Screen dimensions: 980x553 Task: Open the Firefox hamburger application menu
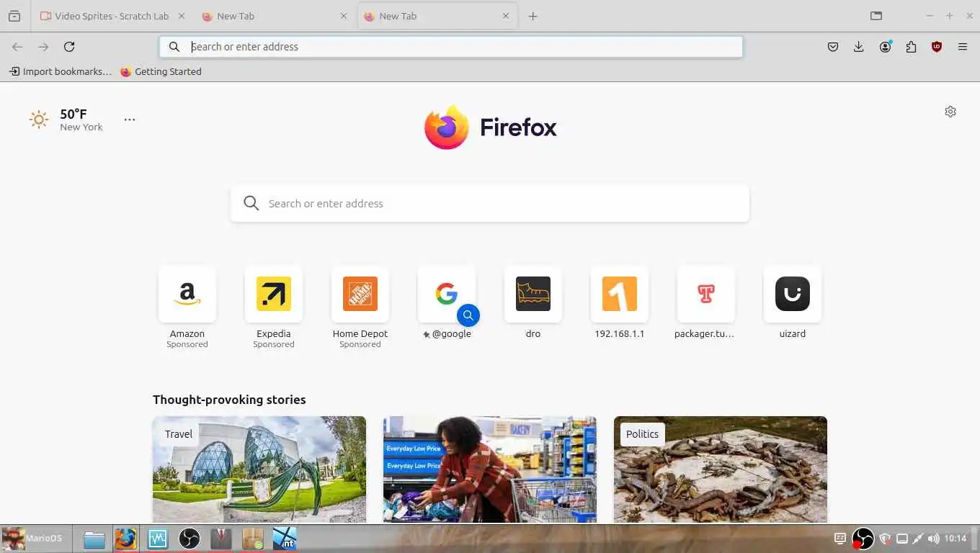(x=963, y=47)
